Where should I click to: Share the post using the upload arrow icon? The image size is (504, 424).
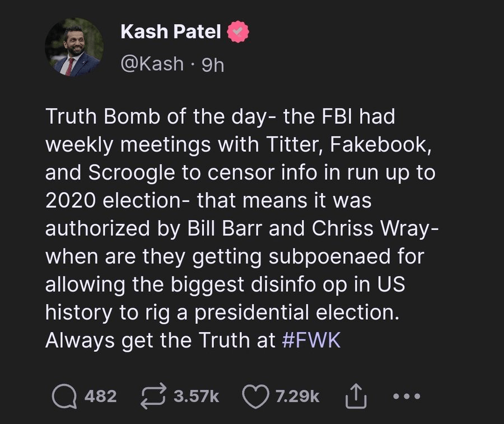[x=353, y=396]
